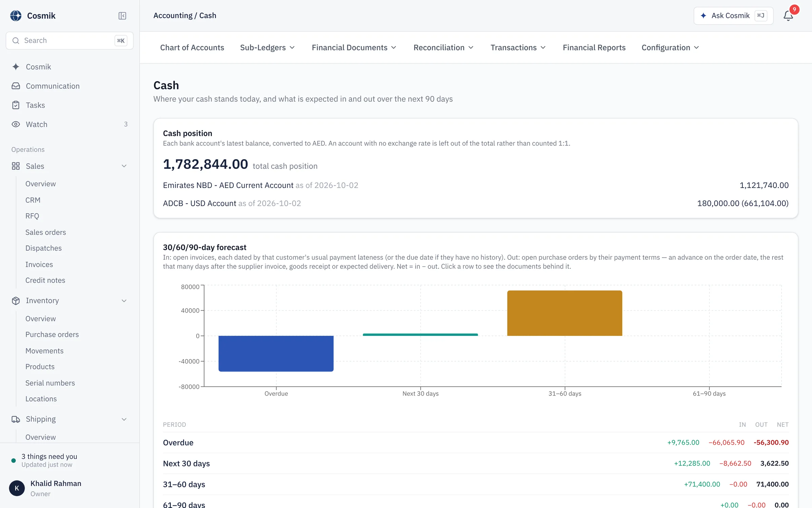The width and height of the screenshot is (812, 508).
Task: Focus the Search input field
Action: tap(69, 41)
